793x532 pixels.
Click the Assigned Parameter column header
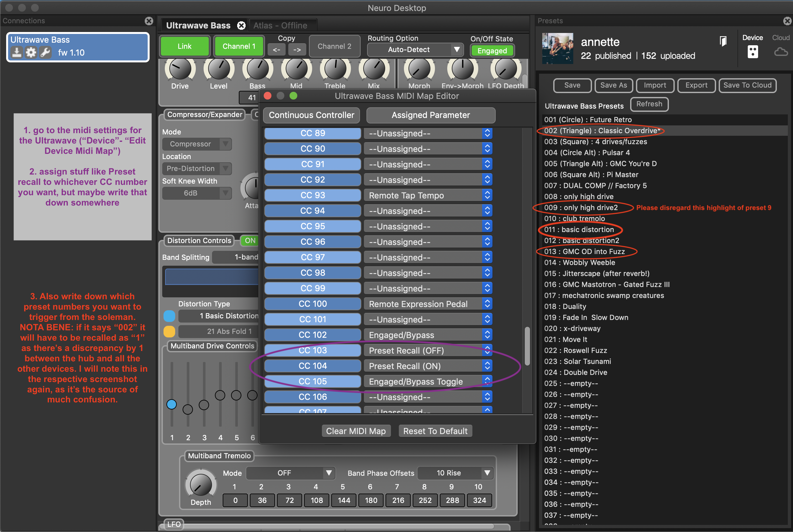431,115
